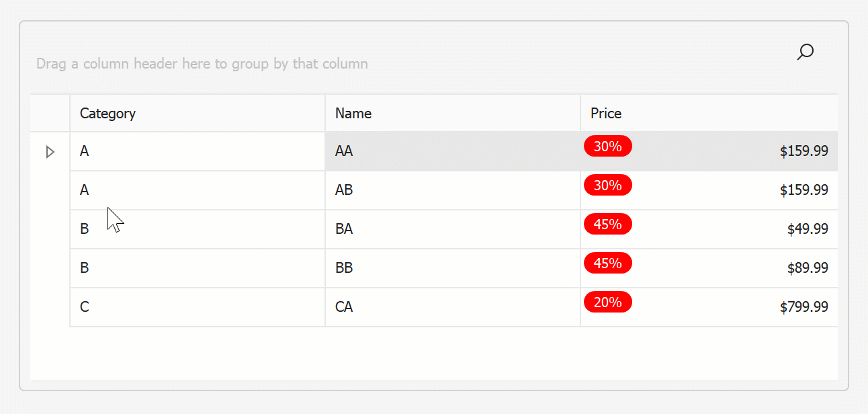The height and width of the screenshot is (414, 868).
Task: Open the search magnifier icon
Action: [805, 52]
